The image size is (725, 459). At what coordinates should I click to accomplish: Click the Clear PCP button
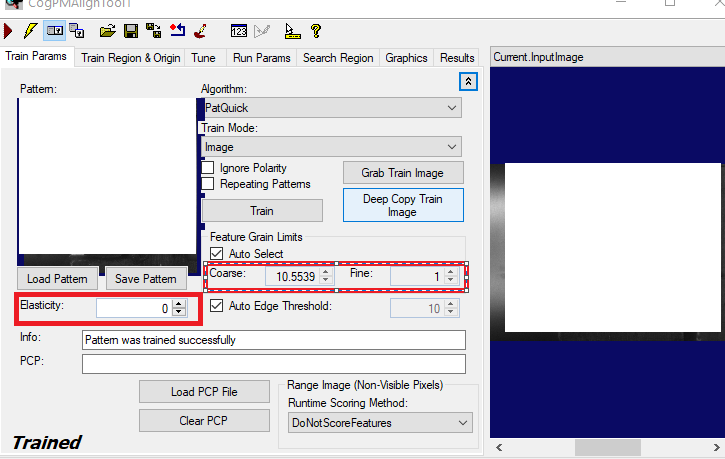point(204,421)
